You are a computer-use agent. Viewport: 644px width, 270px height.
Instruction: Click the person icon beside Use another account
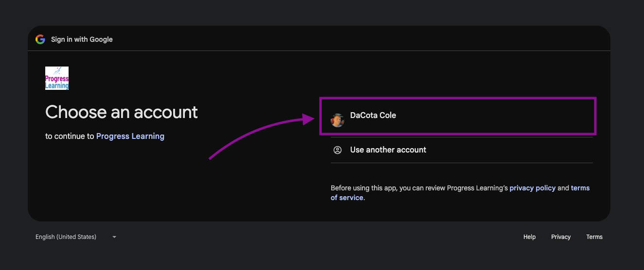coord(338,150)
